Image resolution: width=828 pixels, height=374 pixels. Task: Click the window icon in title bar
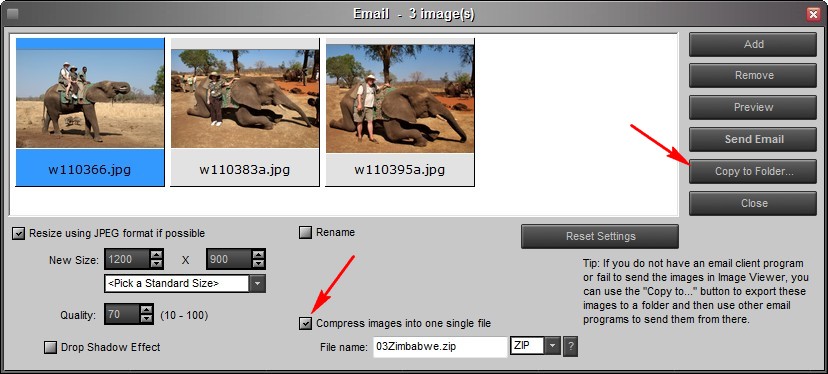[12, 14]
